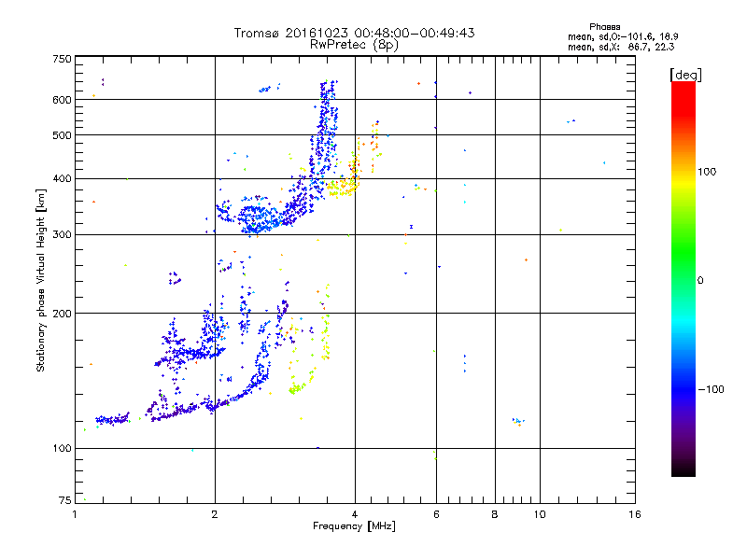The height and width of the screenshot is (560, 747).
Task: Click the '2' x-axis tick label
Action: coord(215,514)
